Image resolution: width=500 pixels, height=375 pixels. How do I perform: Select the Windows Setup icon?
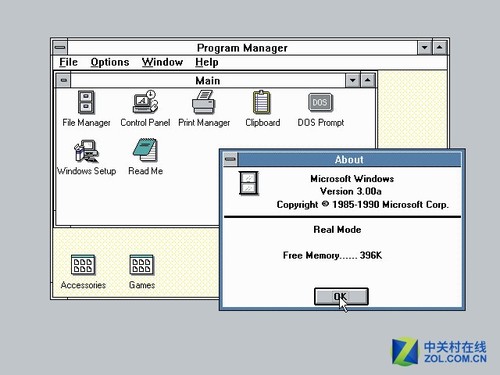coord(86,151)
